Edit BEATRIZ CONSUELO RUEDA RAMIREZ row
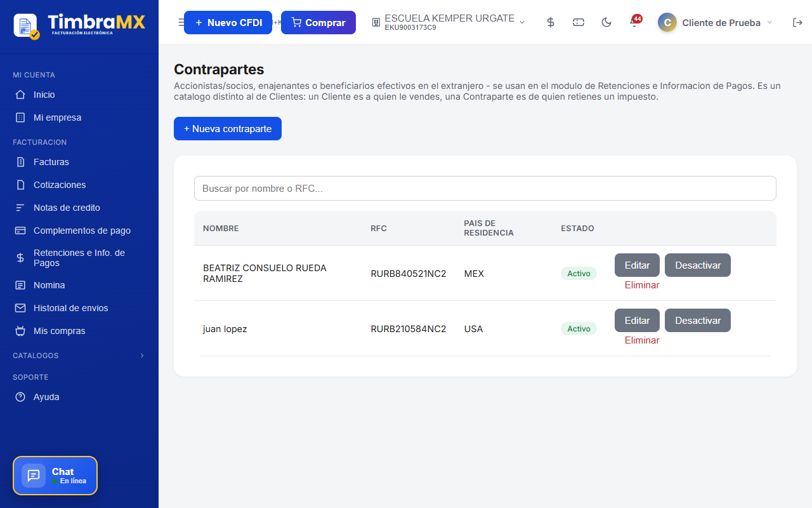 click(x=637, y=265)
